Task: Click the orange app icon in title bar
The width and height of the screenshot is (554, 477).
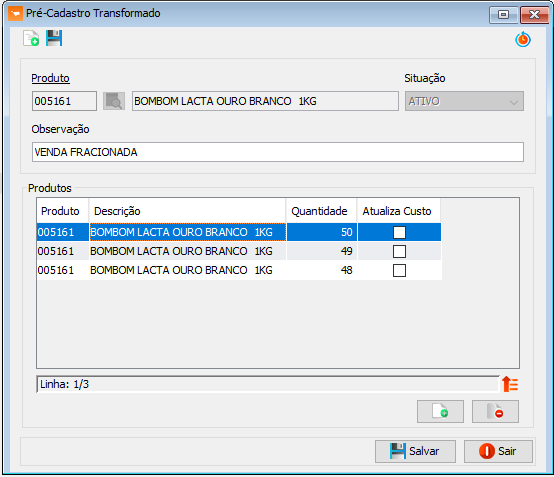Action: 16,13
